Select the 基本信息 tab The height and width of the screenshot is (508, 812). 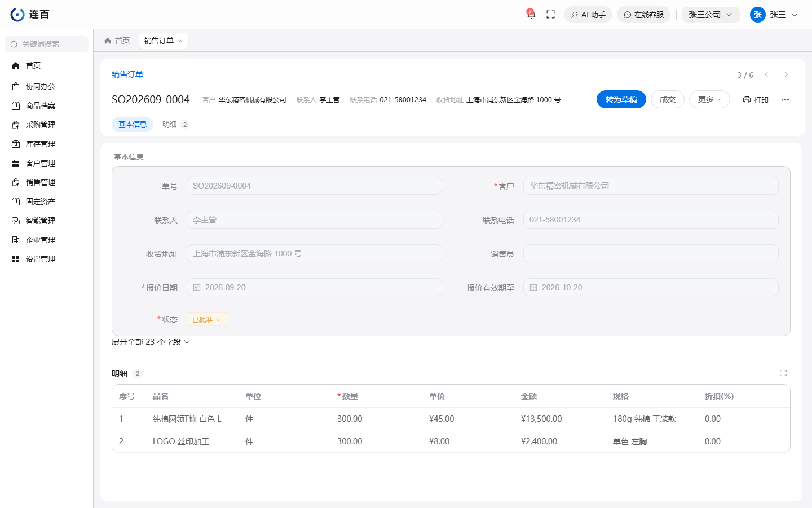click(x=133, y=124)
